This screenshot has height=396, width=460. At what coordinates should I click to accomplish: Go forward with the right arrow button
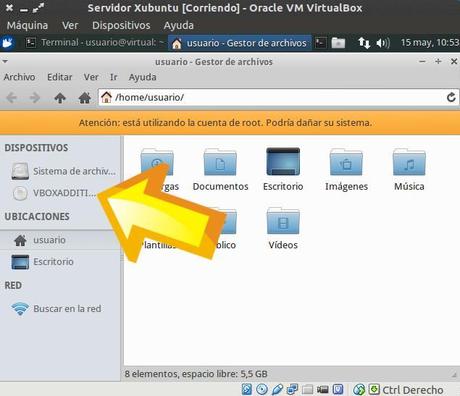point(35,98)
